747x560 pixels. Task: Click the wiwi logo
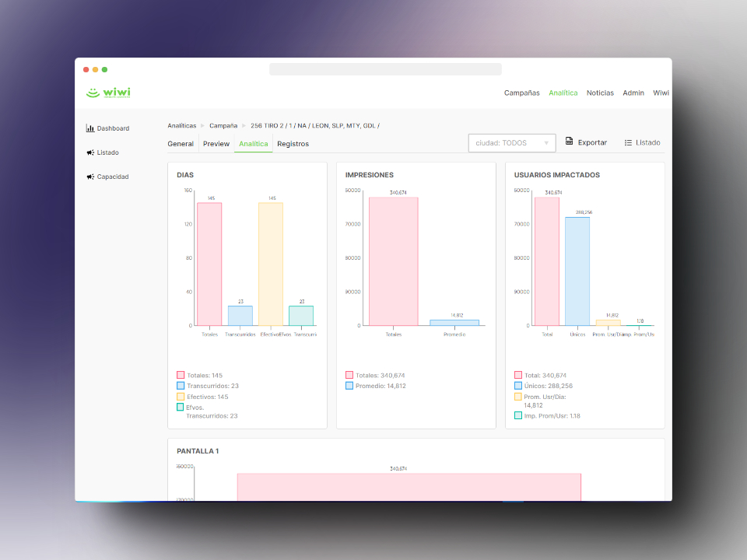pyautogui.click(x=108, y=93)
